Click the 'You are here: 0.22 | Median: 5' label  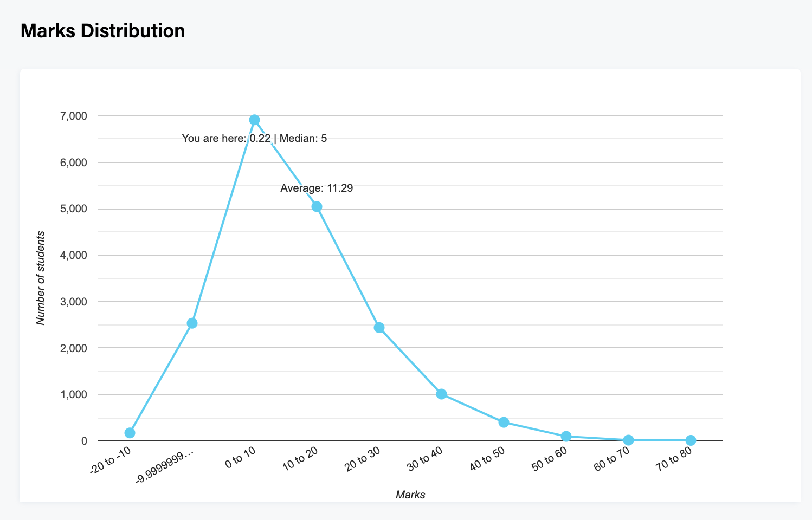[x=254, y=139]
